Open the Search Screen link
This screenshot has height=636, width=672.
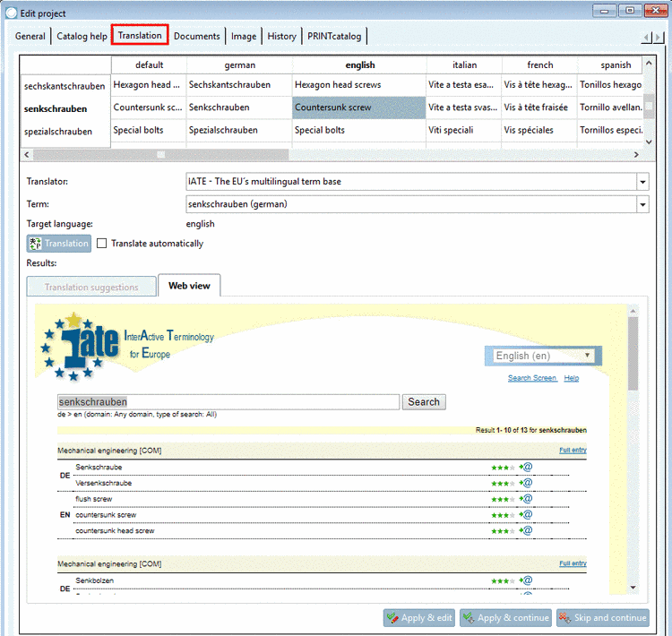pyautogui.click(x=532, y=378)
